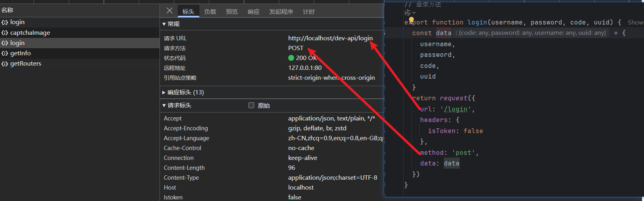This screenshot has width=644, height=201.
Task: Collapse the 请求标头 section
Action: click(177, 105)
